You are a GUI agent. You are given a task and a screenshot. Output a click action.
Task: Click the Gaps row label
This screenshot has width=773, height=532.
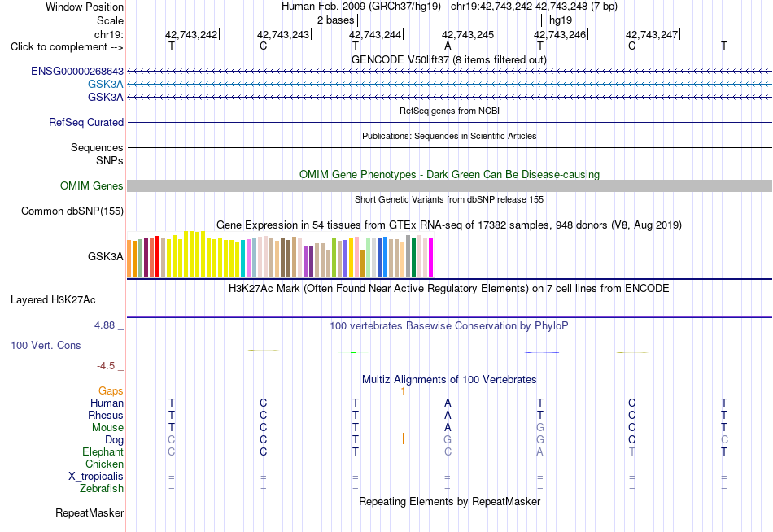click(x=111, y=391)
